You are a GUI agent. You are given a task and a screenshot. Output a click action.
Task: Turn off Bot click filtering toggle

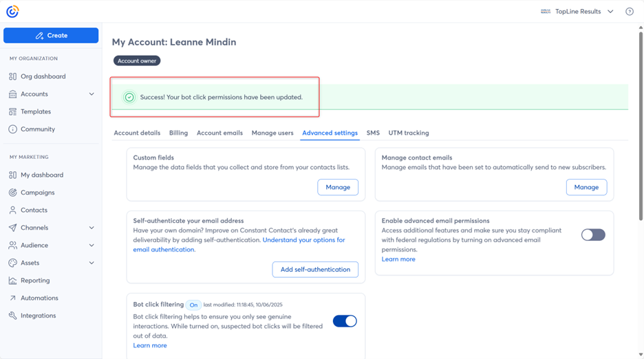pos(345,321)
